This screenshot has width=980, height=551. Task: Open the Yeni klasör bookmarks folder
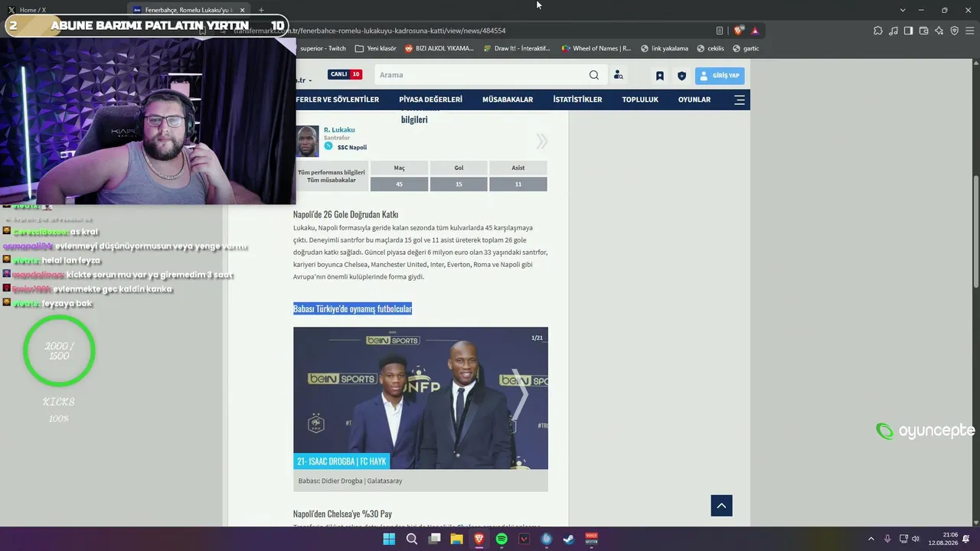(375, 48)
